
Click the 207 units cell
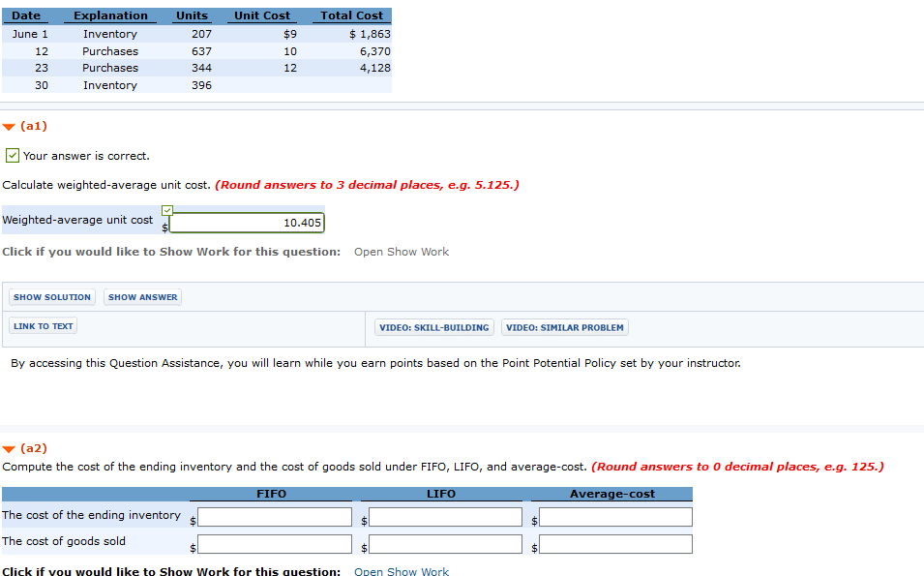pyautogui.click(x=201, y=34)
